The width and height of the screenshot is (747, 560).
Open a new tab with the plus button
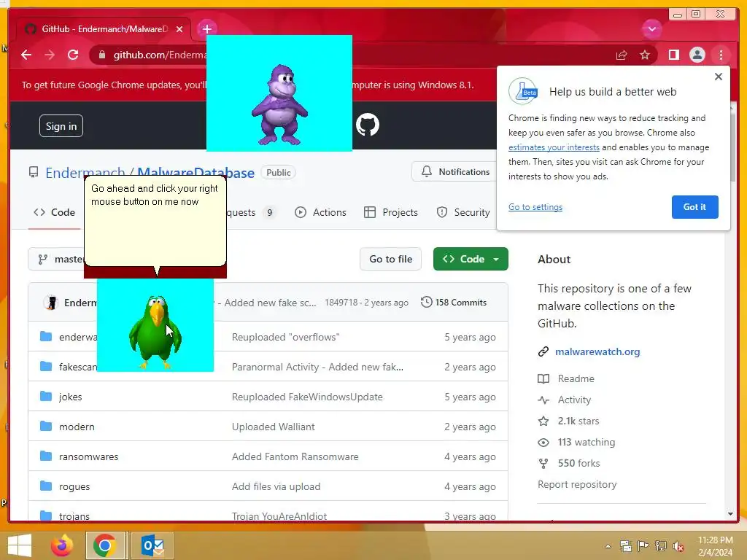click(206, 29)
